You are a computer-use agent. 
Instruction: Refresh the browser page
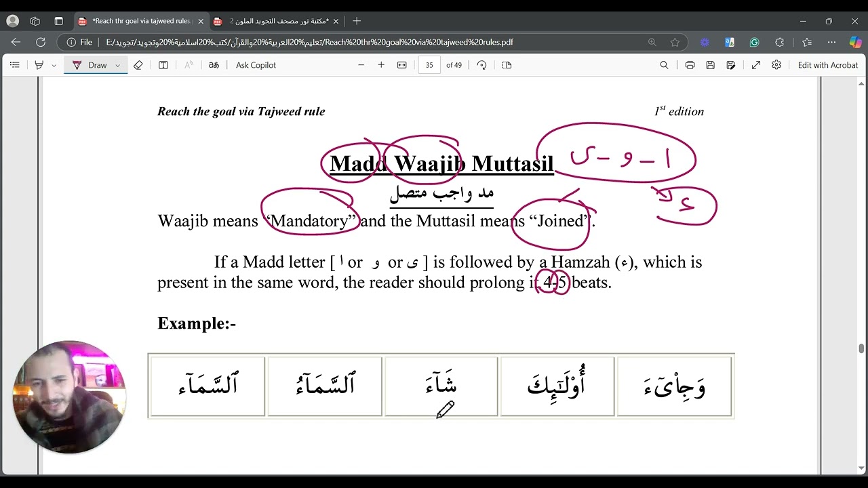[41, 42]
